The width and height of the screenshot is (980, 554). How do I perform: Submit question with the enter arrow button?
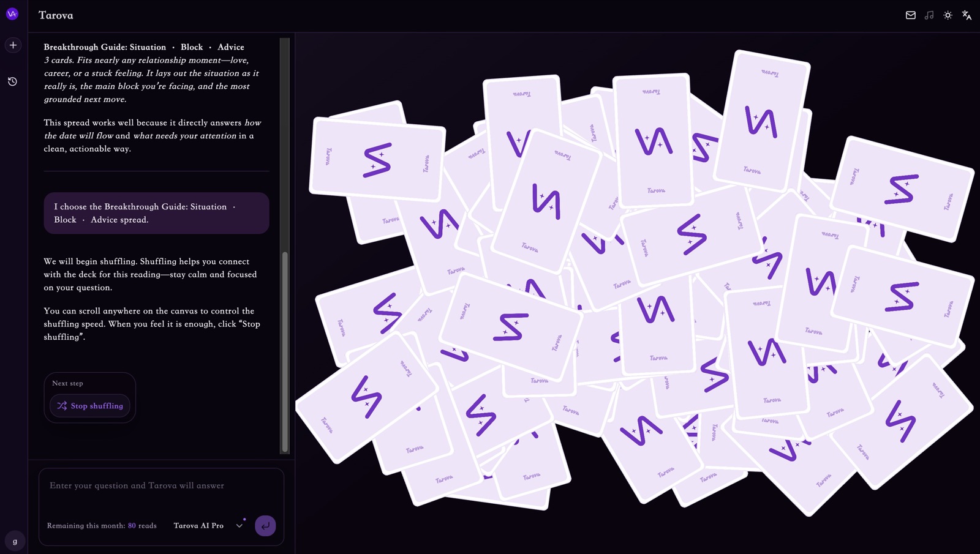coord(265,526)
